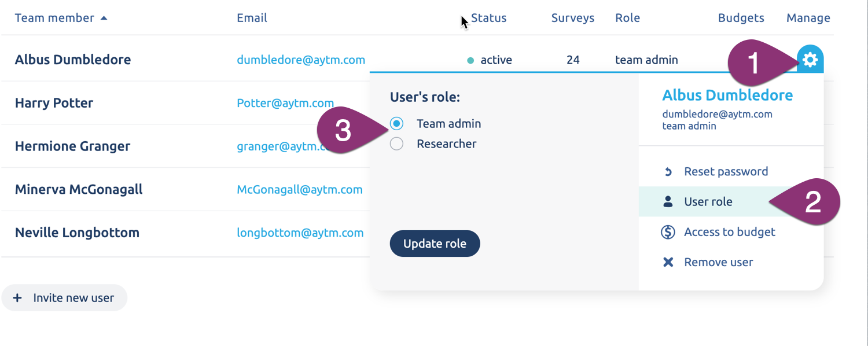Click the plus icon beside Invite new user

click(17, 298)
